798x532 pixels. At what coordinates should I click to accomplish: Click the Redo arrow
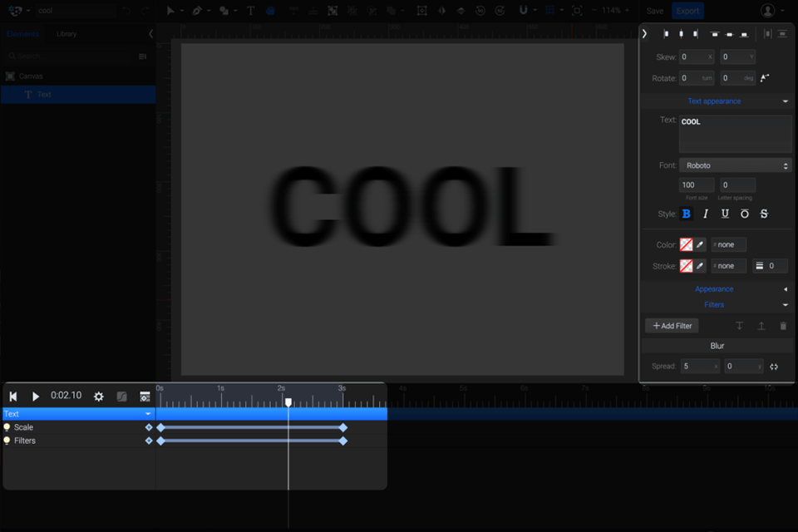click(145, 10)
